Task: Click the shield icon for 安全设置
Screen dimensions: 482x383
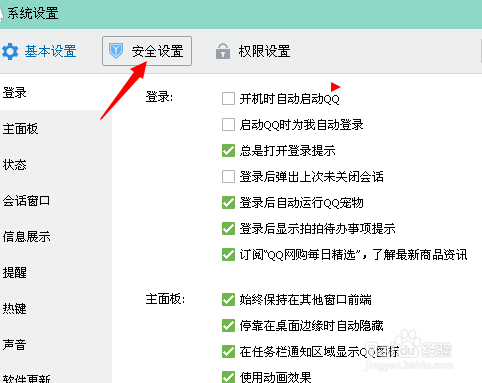Action: point(116,51)
